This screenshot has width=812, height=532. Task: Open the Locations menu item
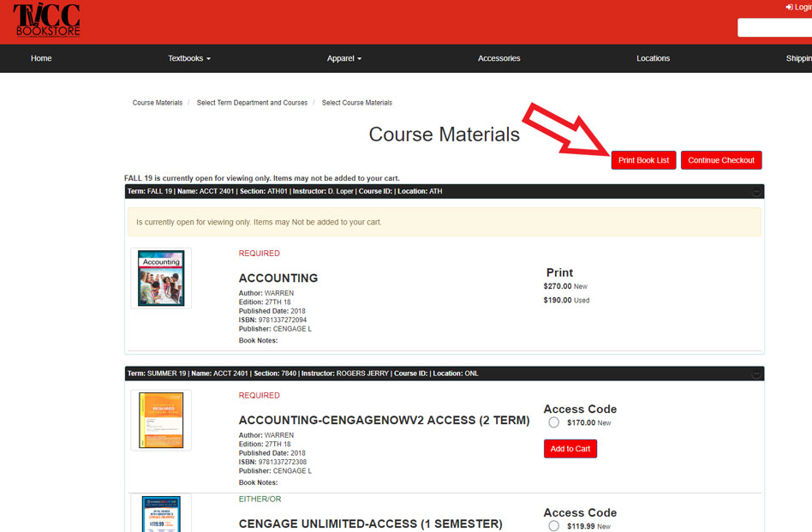coord(653,58)
